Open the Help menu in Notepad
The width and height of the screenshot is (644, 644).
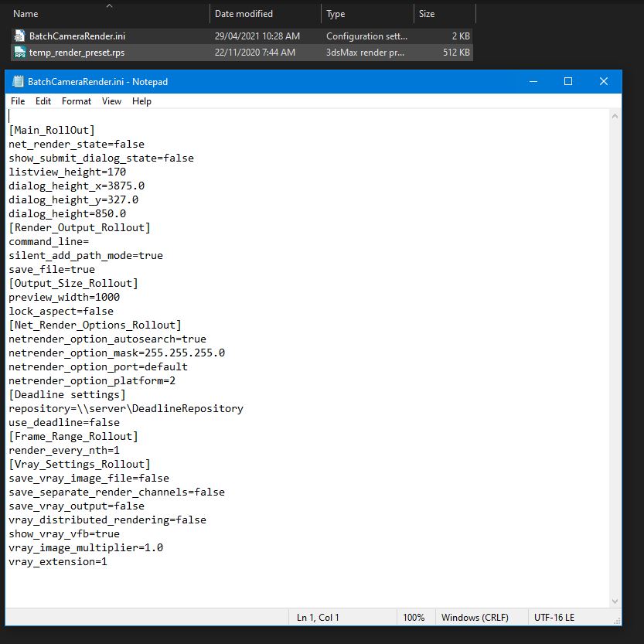coord(141,101)
